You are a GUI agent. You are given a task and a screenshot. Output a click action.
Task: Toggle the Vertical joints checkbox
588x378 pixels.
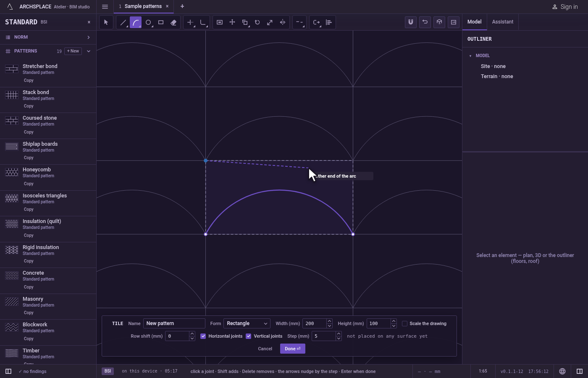(249, 336)
